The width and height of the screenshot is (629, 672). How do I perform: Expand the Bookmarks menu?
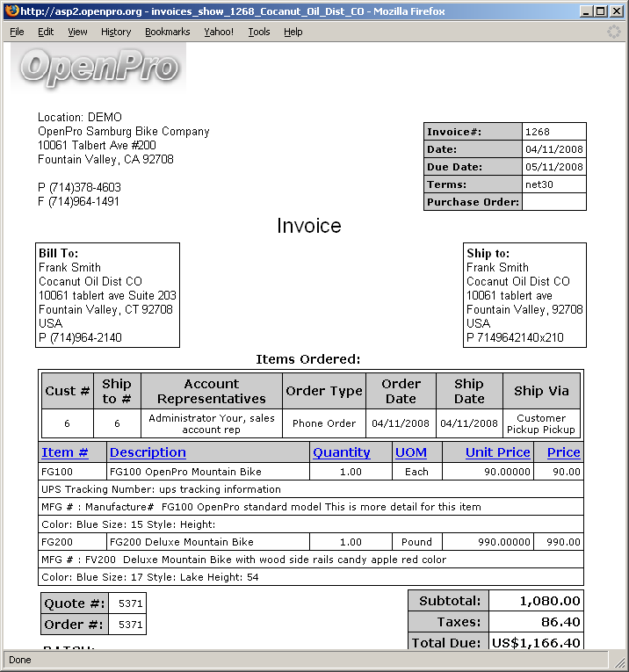tap(167, 32)
